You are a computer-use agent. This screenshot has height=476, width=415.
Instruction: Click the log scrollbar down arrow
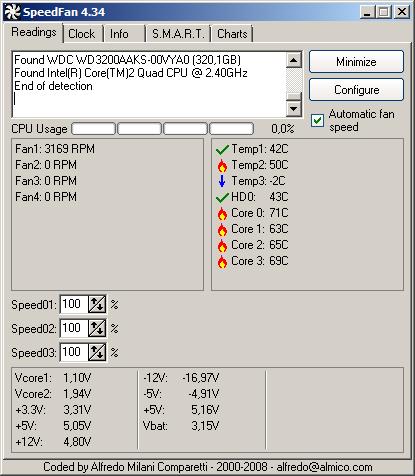point(294,108)
